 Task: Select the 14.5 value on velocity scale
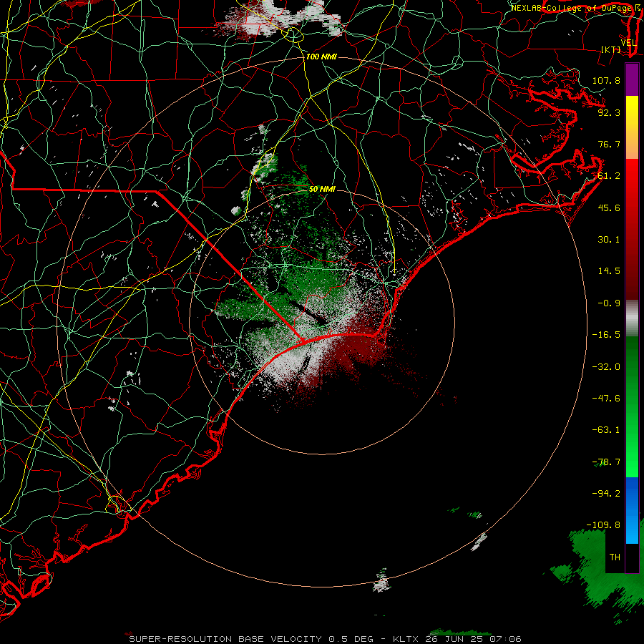pos(609,271)
